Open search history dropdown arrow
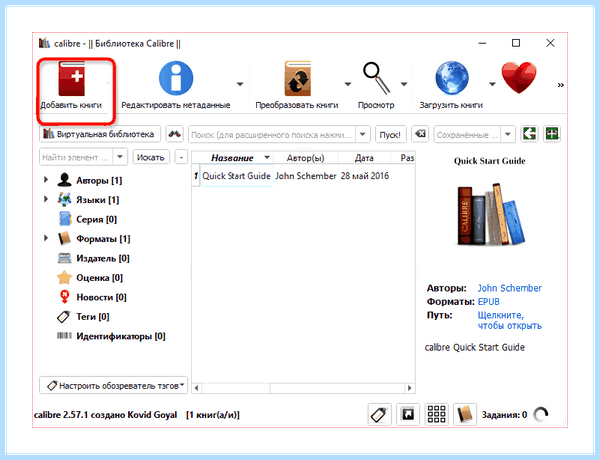This screenshot has width=600, height=460. [363, 135]
